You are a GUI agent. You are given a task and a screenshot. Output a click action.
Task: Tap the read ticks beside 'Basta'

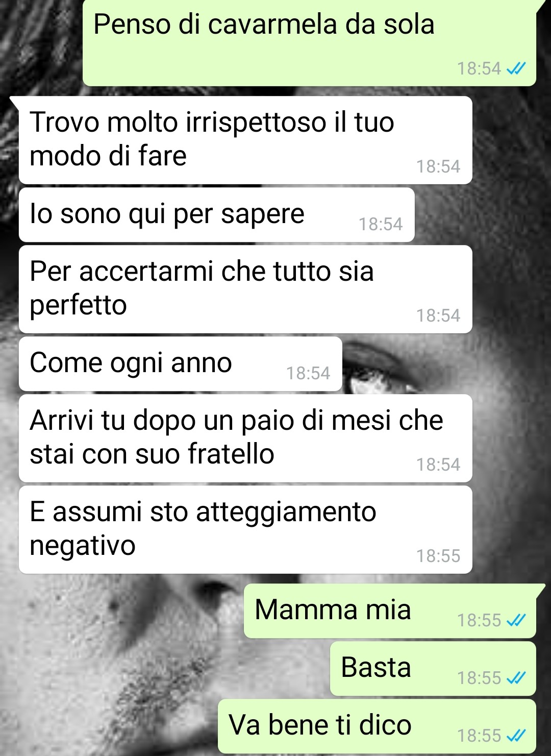click(x=516, y=678)
